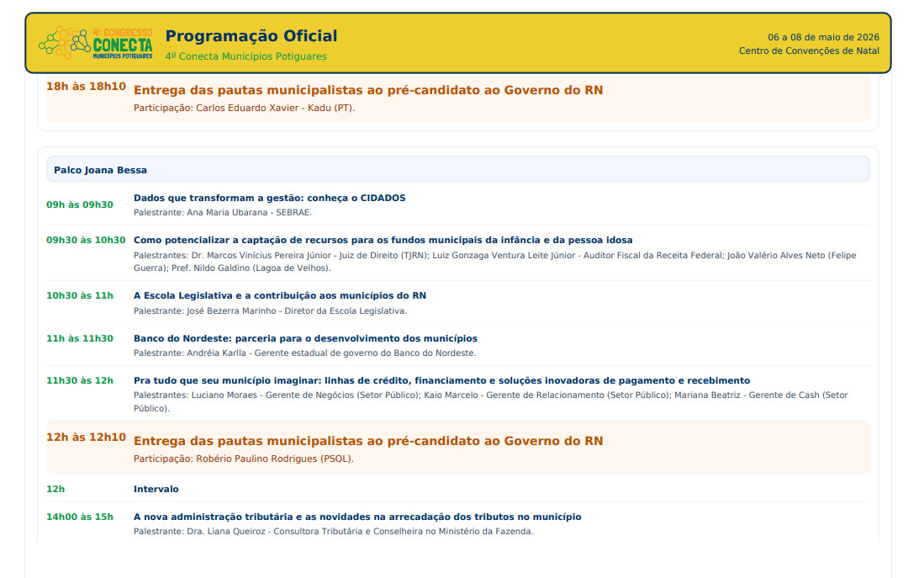Click the 18h às 18h10 "Entrega das pautas" title

368,90
